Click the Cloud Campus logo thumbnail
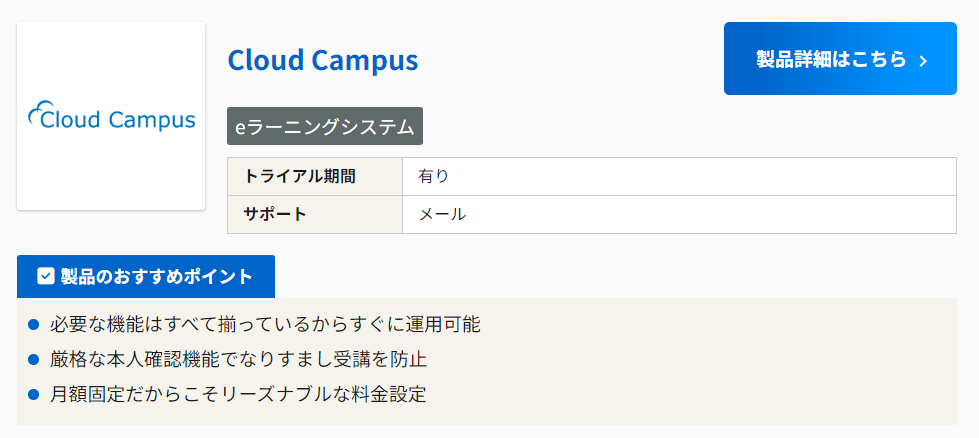The image size is (979, 438). pos(111,116)
